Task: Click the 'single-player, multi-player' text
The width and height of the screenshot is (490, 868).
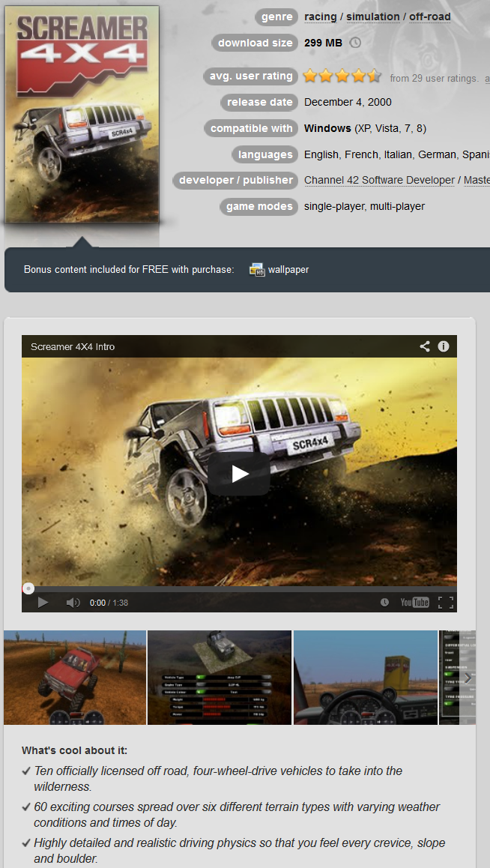Action: pos(364,206)
